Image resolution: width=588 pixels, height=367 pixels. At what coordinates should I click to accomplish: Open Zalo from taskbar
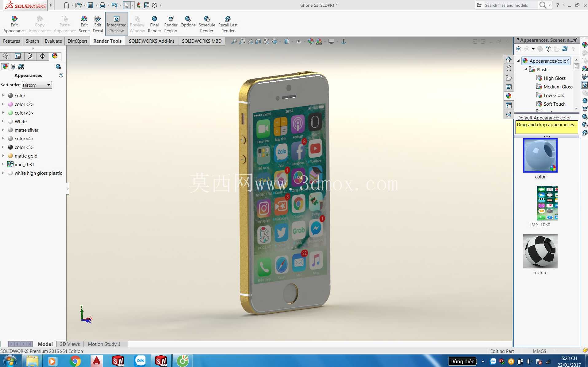[x=140, y=361]
